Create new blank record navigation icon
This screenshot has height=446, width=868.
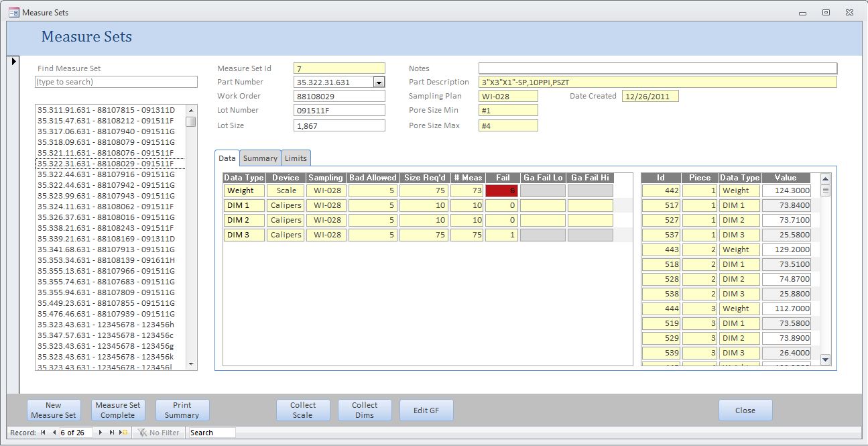coord(124,433)
